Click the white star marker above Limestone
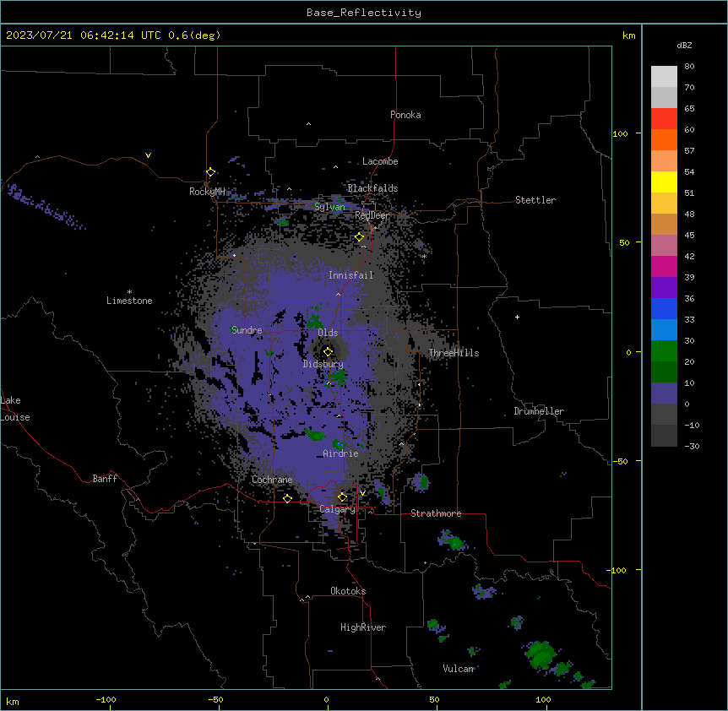 [x=129, y=291]
